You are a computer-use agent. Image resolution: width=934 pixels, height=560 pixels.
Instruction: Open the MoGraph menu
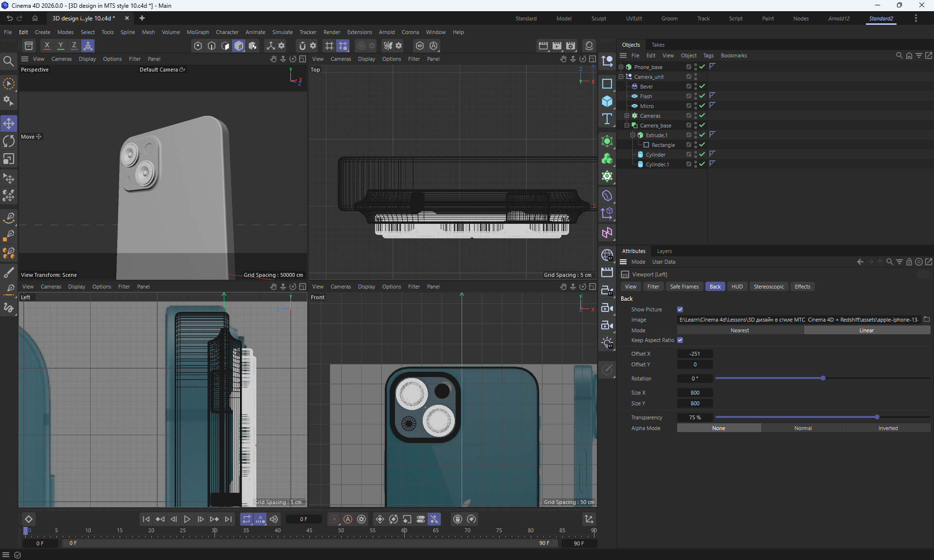(198, 32)
